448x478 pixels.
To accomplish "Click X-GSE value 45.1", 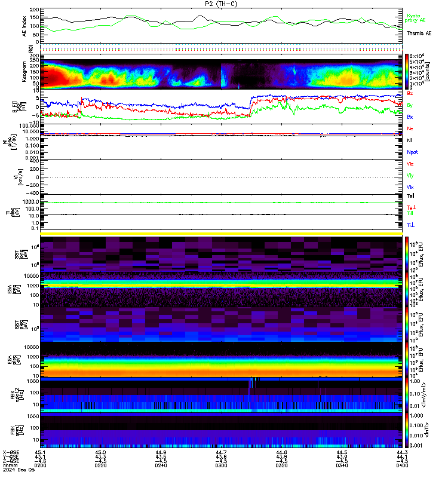I will click(x=40, y=452).
